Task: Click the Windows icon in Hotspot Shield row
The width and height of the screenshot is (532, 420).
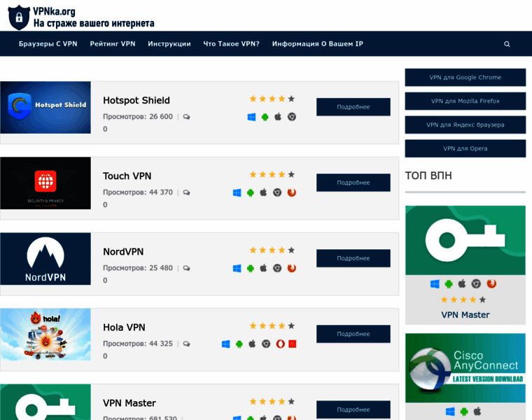Action: coord(251,117)
